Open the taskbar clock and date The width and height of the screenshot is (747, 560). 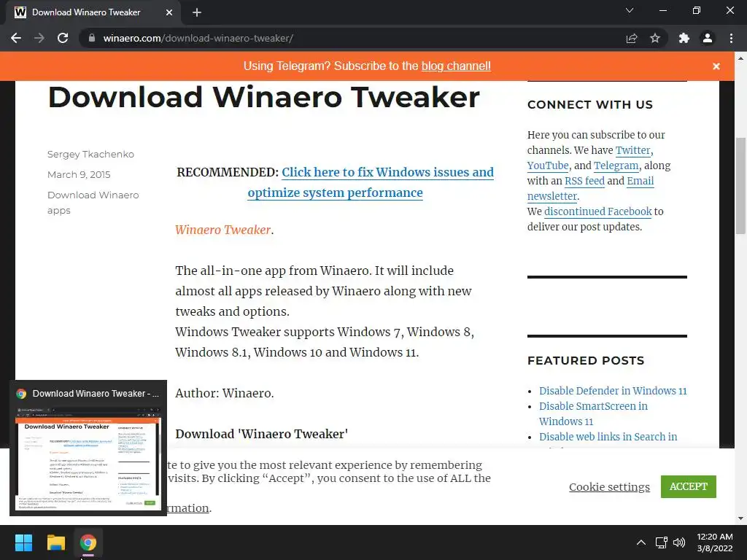coord(715,542)
